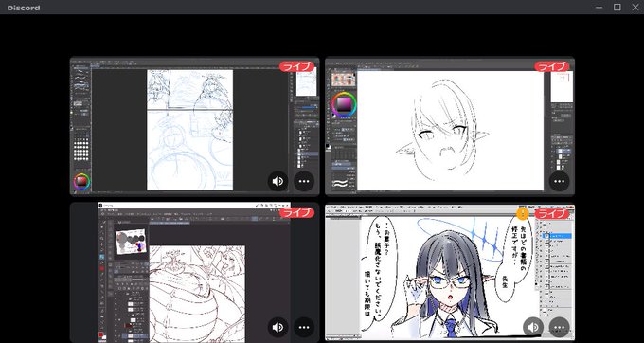644x343 pixels.
Task: Open more options on the brown line-art stream
Action: [304, 328]
